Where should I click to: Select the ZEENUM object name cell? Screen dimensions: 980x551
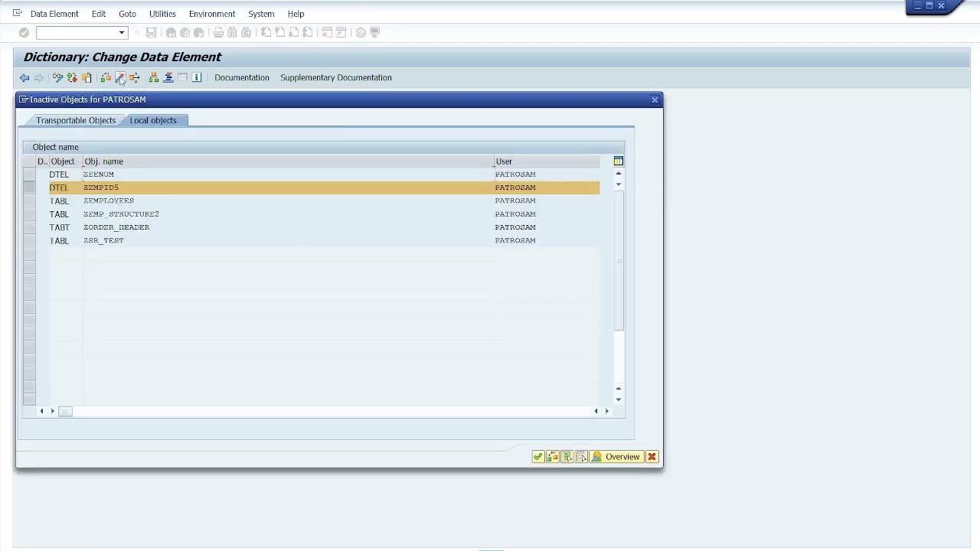click(288, 174)
